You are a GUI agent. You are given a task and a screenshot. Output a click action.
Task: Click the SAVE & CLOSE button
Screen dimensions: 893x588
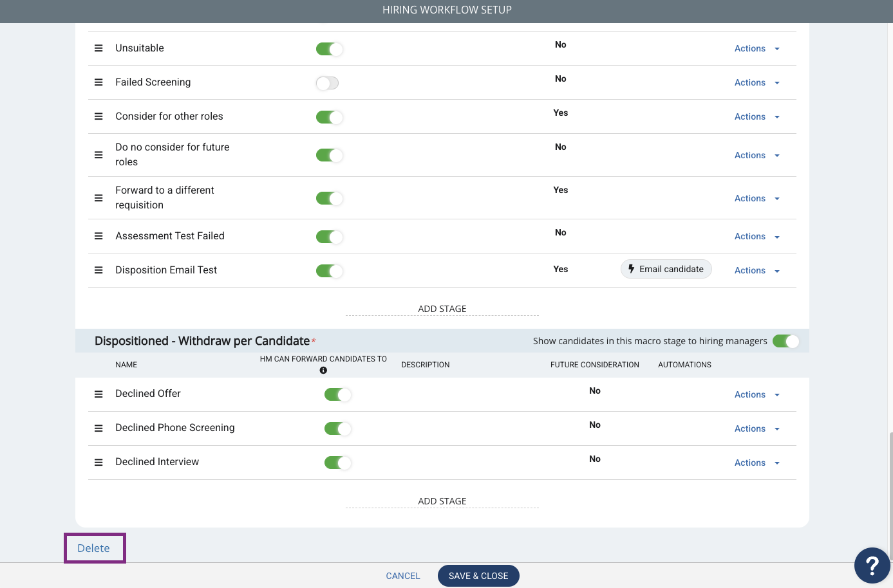coord(478,576)
